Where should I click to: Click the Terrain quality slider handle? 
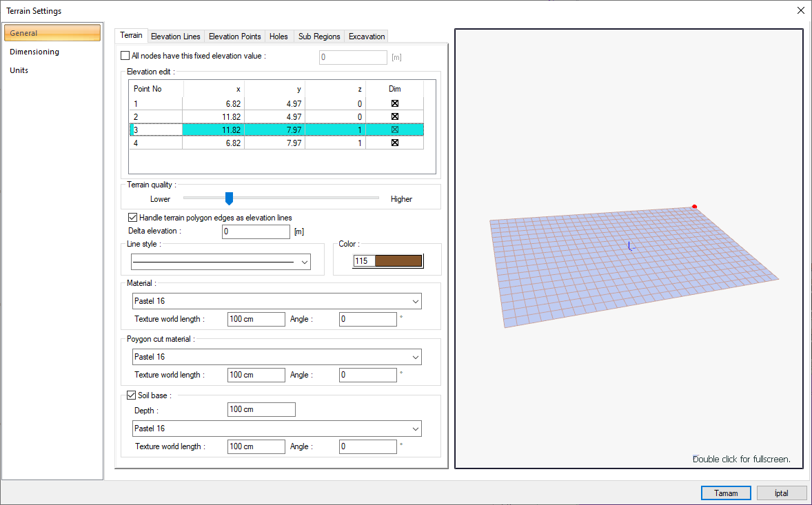[x=230, y=198]
